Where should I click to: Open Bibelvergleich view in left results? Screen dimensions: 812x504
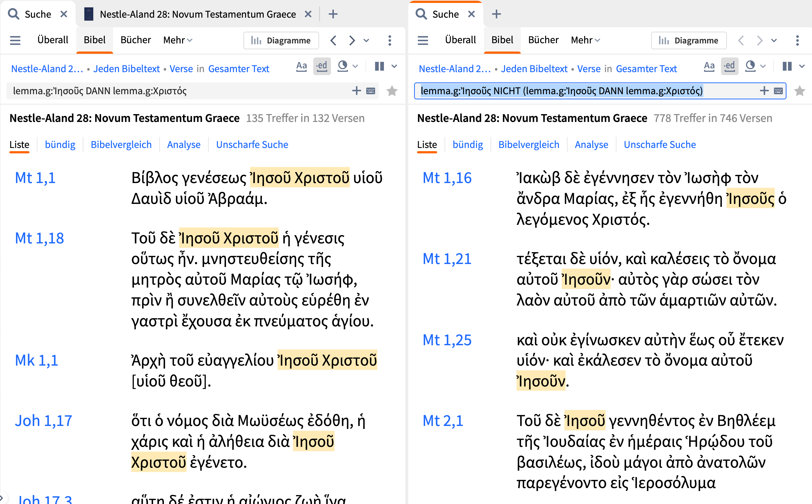pyautogui.click(x=121, y=144)
